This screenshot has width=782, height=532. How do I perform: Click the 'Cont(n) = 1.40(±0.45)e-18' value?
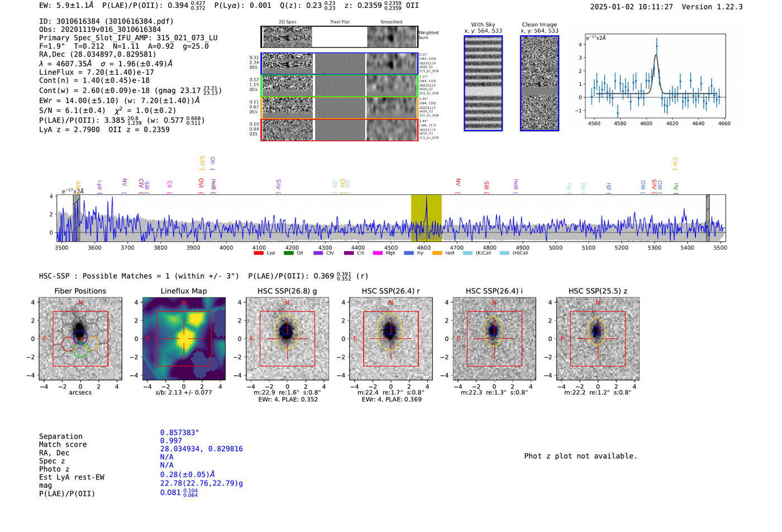[94, 80]
